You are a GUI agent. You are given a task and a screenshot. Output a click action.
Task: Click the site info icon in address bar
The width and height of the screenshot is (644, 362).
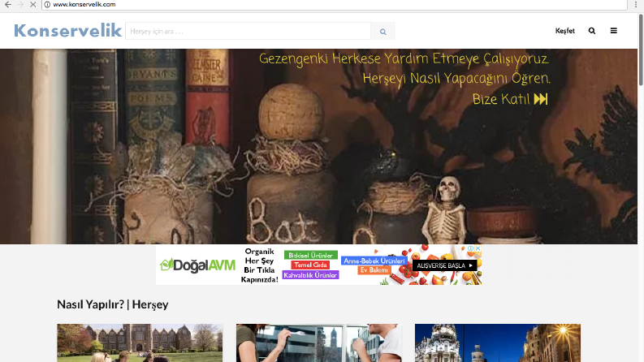pyautogui.click(x=47, y=5)
